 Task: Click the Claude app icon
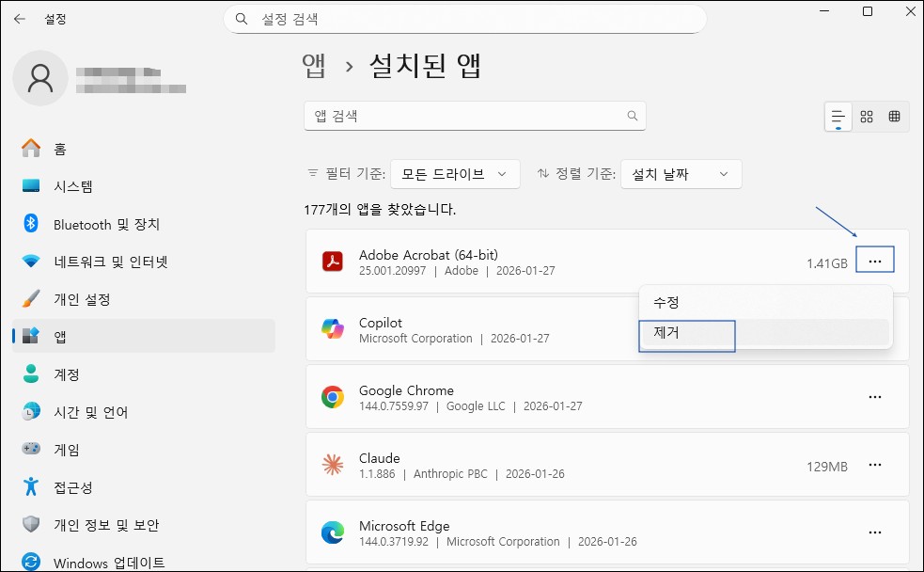click(333, 465)
